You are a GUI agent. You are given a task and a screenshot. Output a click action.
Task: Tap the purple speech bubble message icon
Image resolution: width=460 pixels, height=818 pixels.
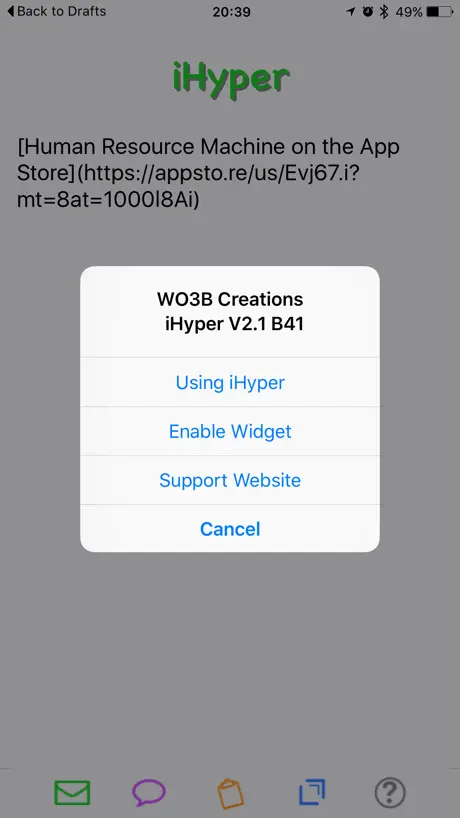[x=149, y=792]
